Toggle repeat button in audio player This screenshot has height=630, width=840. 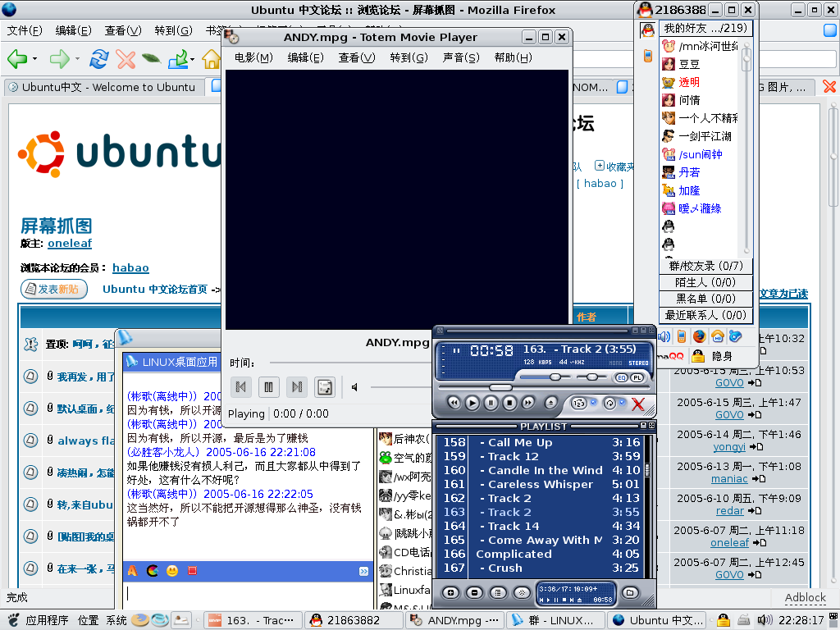click(x=609, y=404)
